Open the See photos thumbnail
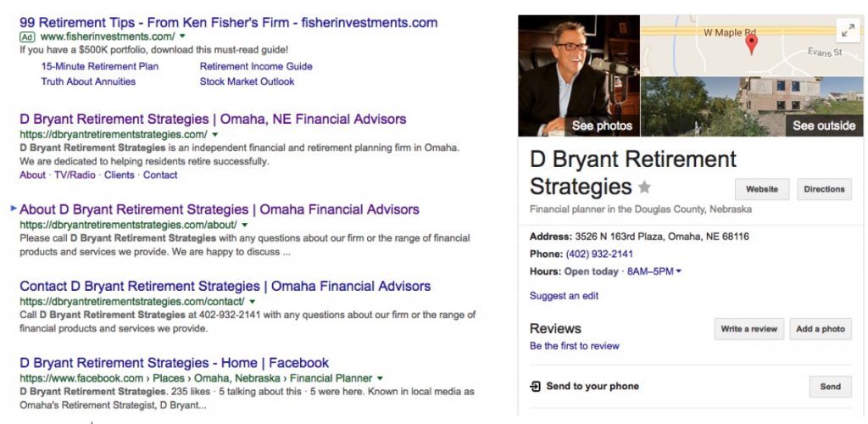Viewport: 868px width, 424px height. pos(579,75)
